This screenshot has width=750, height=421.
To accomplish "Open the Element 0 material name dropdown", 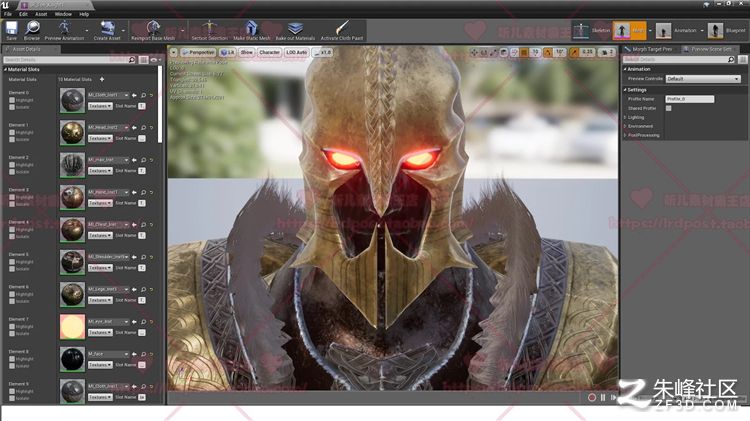I will coord(108,95).
